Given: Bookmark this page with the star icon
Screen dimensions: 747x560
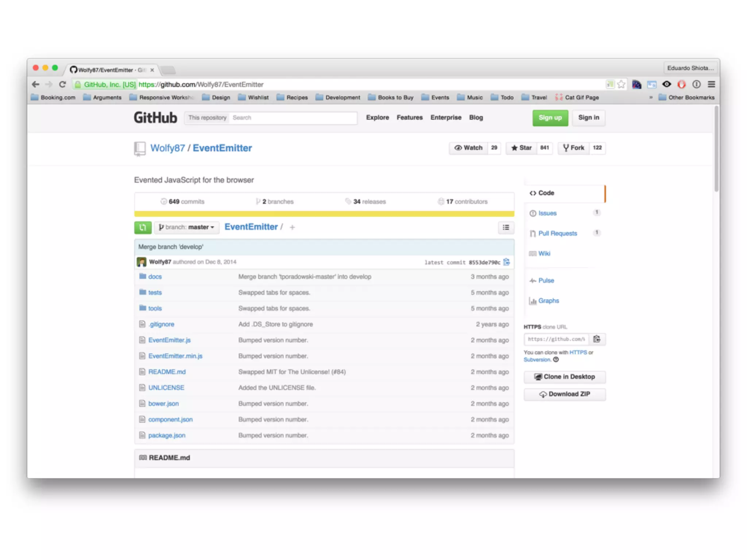Looking at the screenshot, I should (x=621, y=85).
